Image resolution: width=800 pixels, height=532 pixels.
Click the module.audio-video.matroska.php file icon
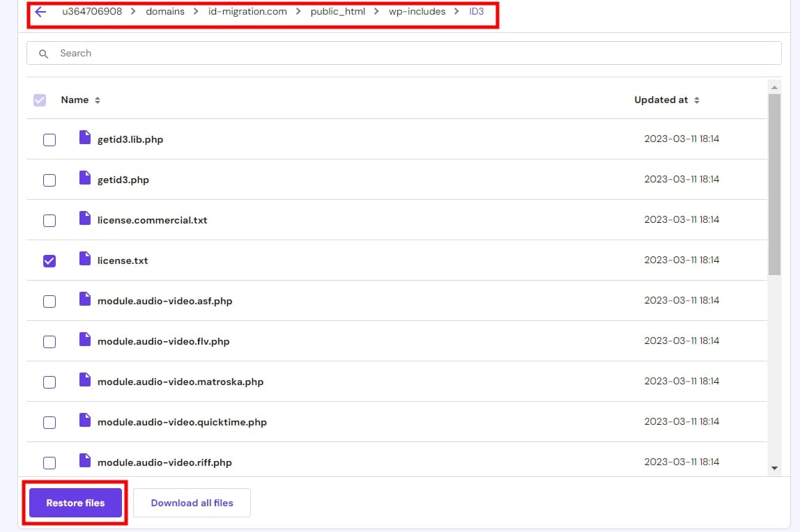click(85, 380)
